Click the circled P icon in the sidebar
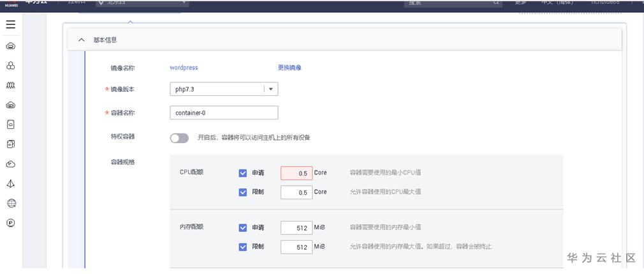Viewport: 644px width, 274px height. 11,223
